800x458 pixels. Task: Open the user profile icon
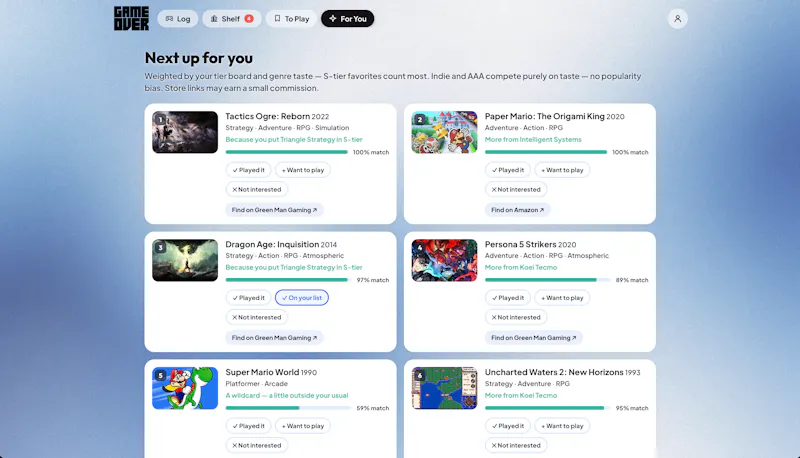pyautogui.click(x=678, y=19)
